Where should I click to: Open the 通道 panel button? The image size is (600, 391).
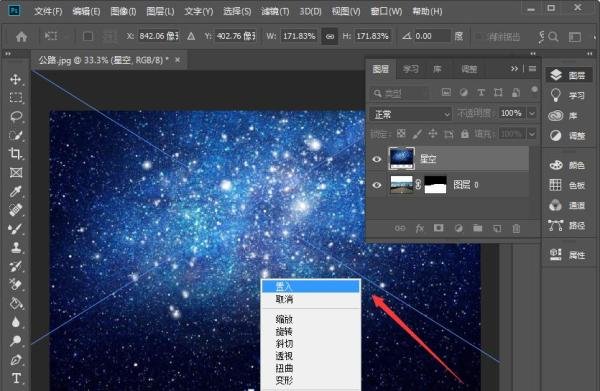click(x=568, y=206)
